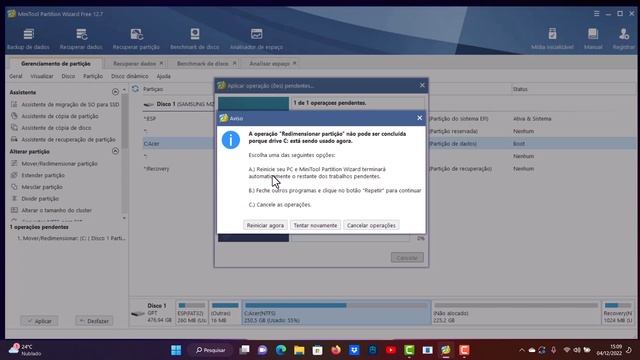Open the Visualizar menu
Viewport: 640px width, 360px height.
42,76
